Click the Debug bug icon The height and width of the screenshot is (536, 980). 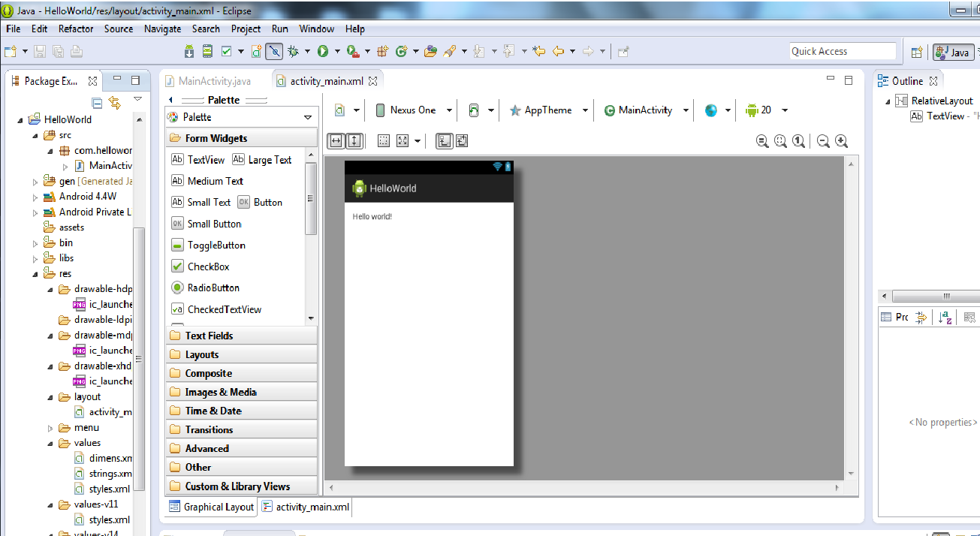click(293, 51)
